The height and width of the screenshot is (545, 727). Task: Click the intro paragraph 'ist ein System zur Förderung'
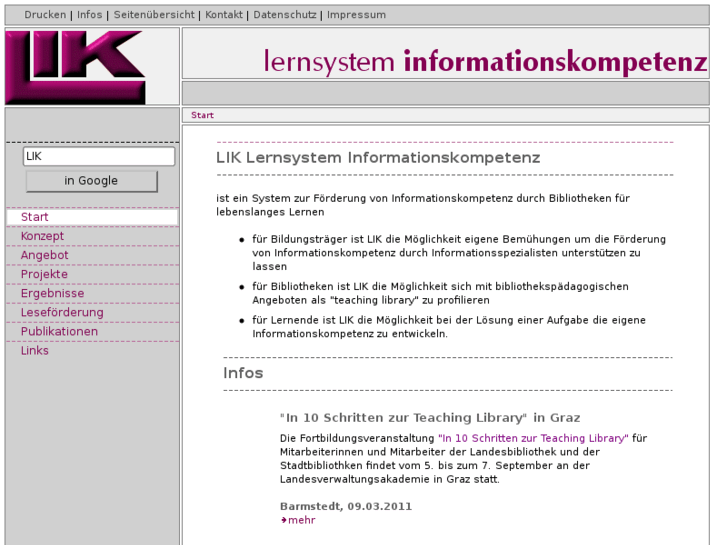(x=423, y=205)
